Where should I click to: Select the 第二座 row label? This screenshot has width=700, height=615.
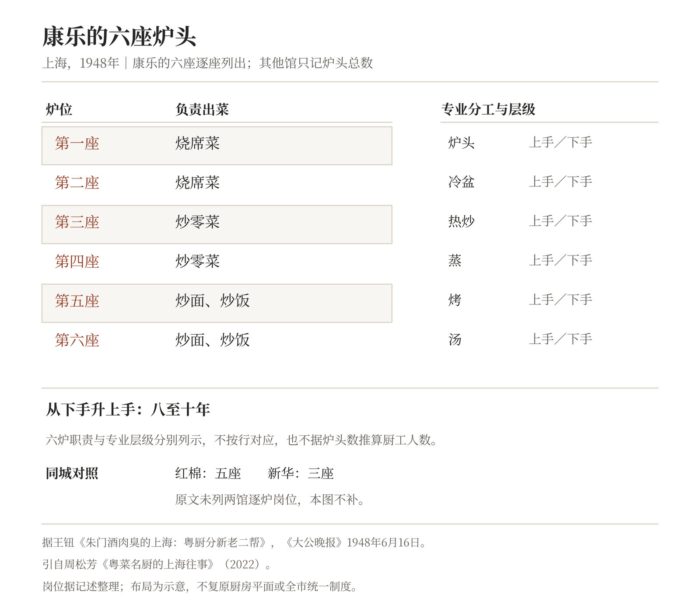coord(77,183)
